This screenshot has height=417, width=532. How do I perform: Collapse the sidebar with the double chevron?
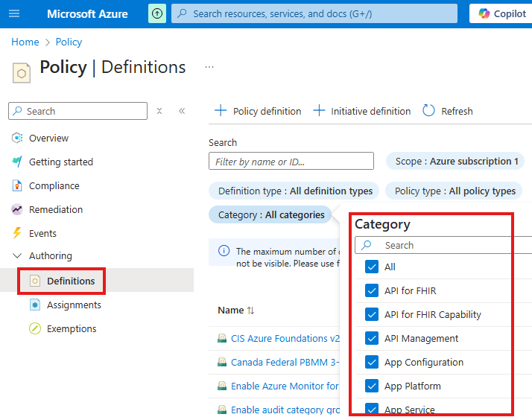click(x=182, y=111)
